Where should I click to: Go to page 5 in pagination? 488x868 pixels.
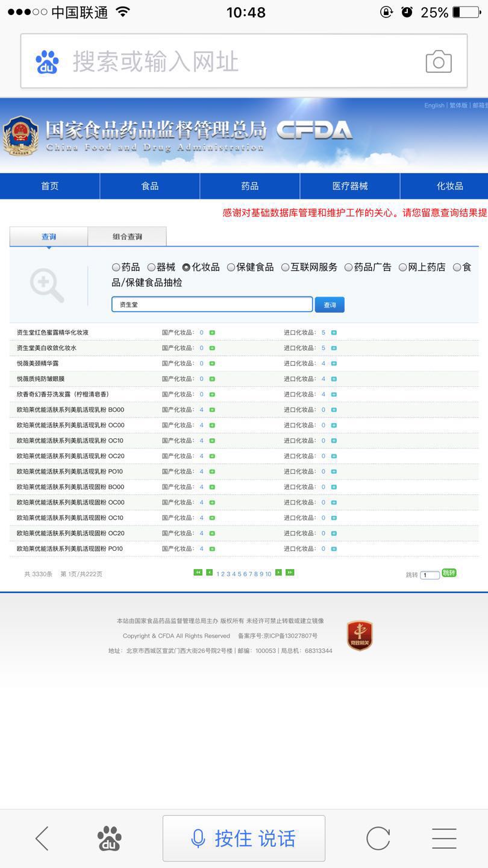pos(240,574)
